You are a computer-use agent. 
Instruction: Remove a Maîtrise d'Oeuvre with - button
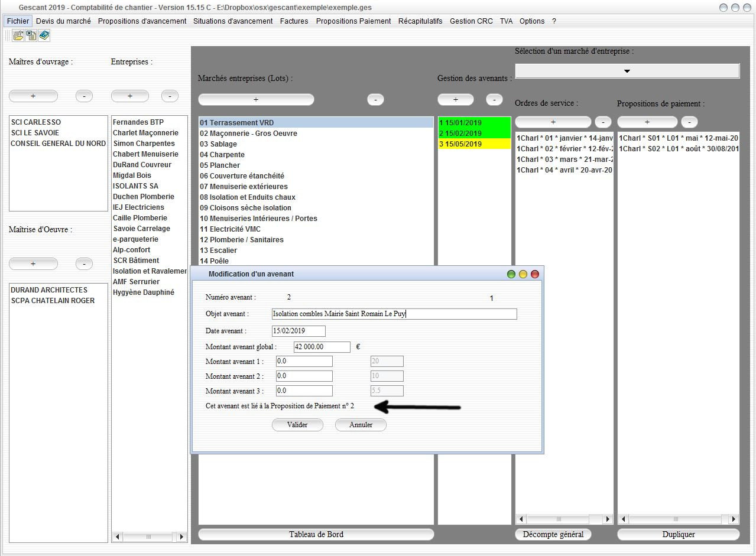coord(84,264)
